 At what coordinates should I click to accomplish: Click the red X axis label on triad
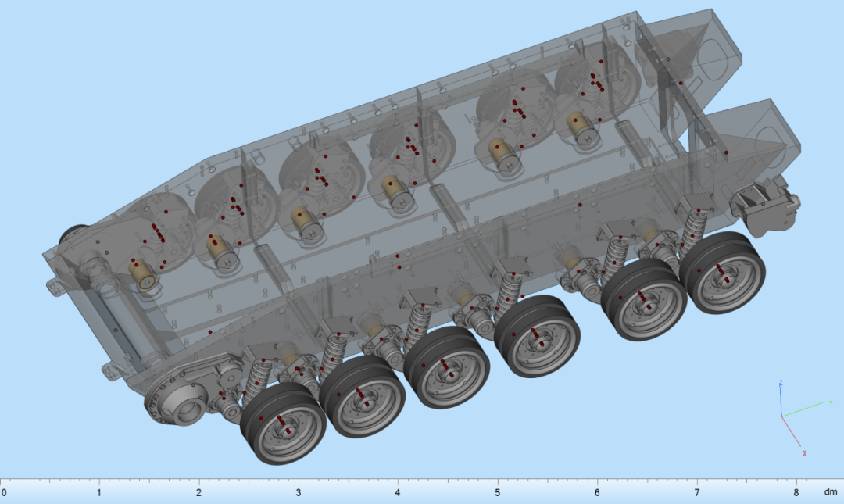805,453
